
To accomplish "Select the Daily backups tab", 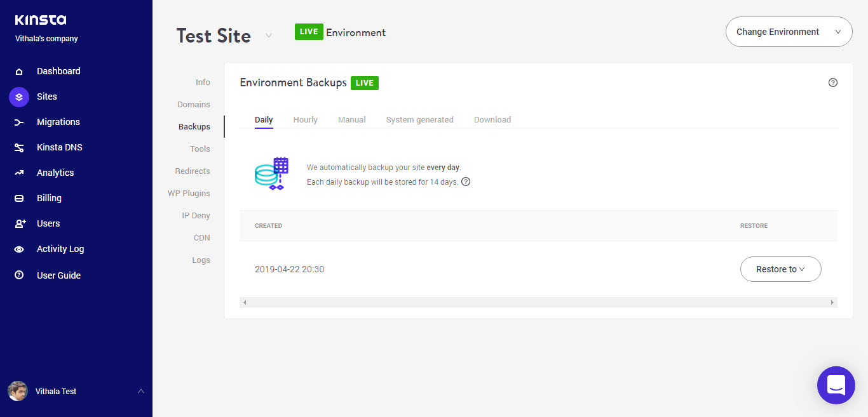I will 264,119.
